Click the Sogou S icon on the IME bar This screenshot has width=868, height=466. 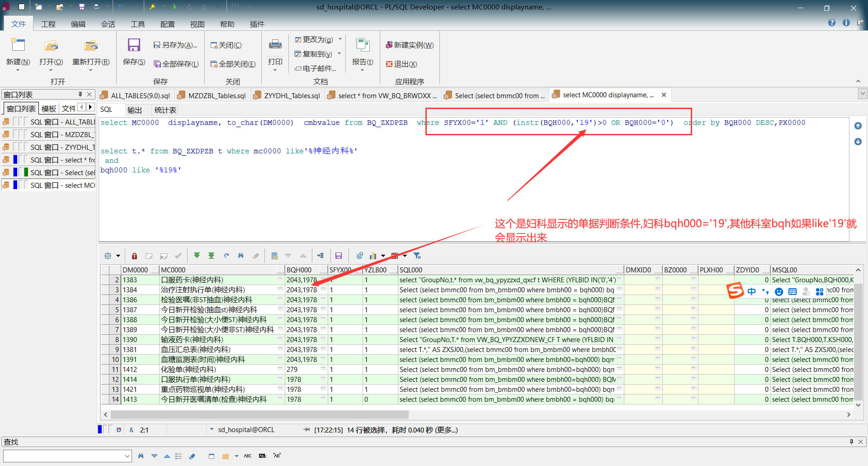click(x=736, y=290)
